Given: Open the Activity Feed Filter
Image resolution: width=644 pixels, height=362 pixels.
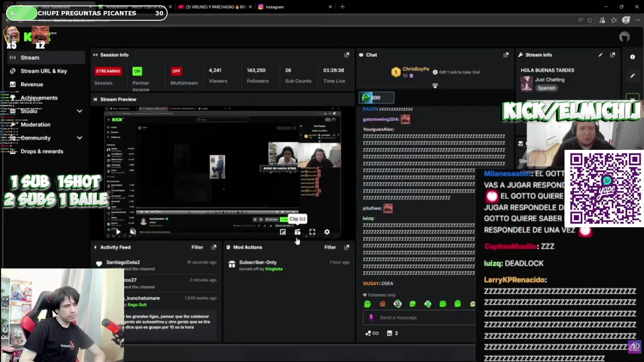Looking at the screenshot, I should click(197, 247).
